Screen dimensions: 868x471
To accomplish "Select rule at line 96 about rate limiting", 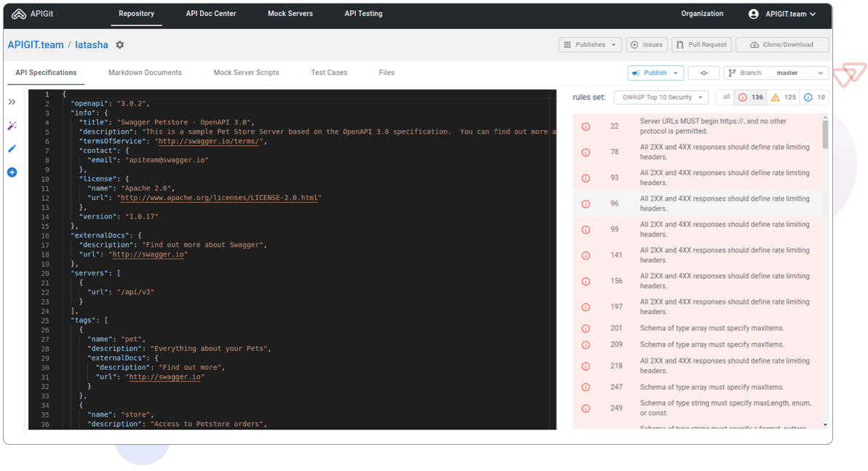I will pos(698,204).
